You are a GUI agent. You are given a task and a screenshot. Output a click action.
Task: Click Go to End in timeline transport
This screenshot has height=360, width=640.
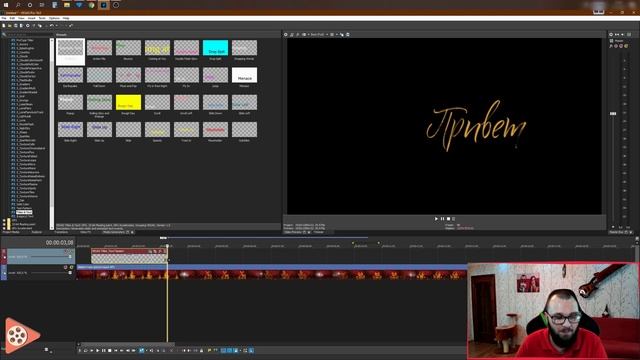[121, 350]
